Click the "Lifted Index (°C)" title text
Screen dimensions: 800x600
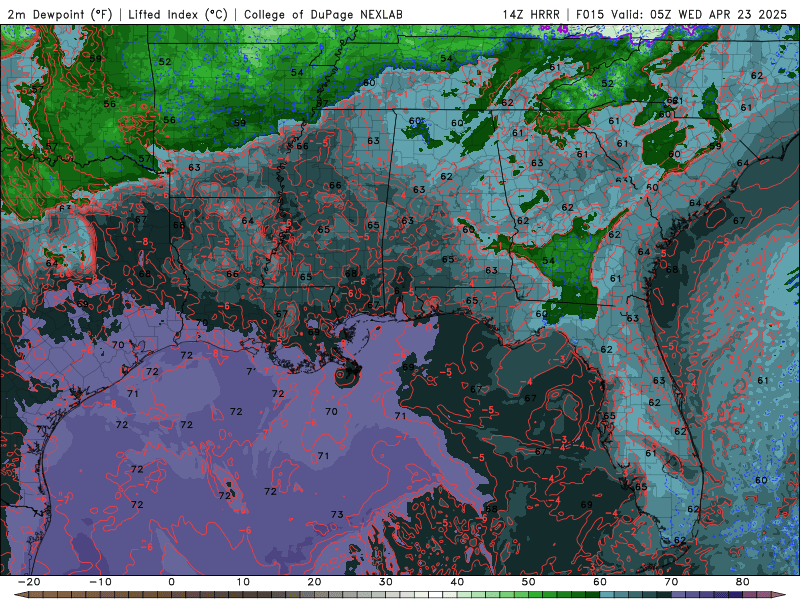[x=178, y=14]
